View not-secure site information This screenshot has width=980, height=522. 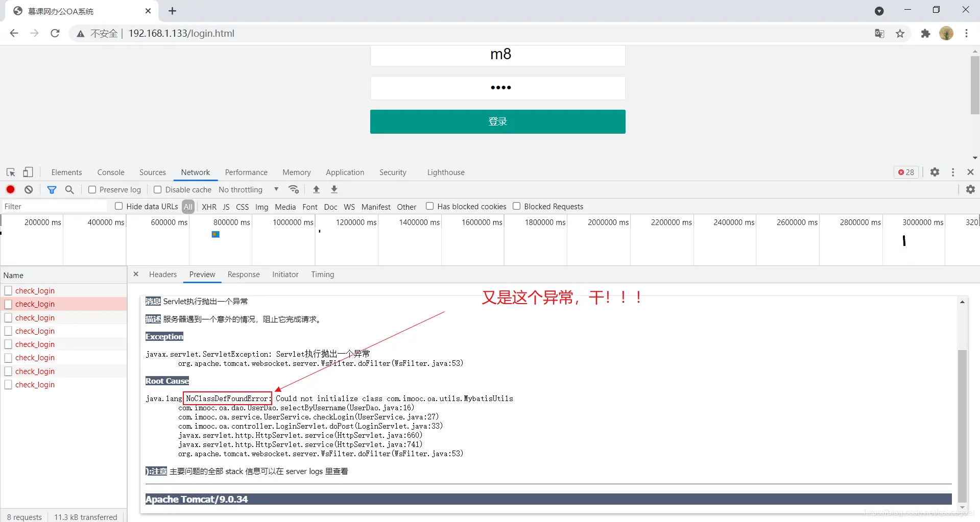pyautogui.click(x=97, y=33)
